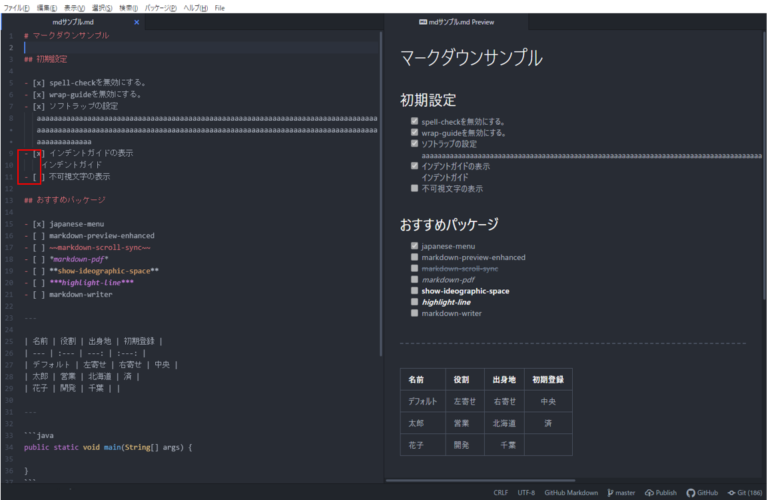Check markdown-scroll-sync checkbox in preview

pos(414,268)
